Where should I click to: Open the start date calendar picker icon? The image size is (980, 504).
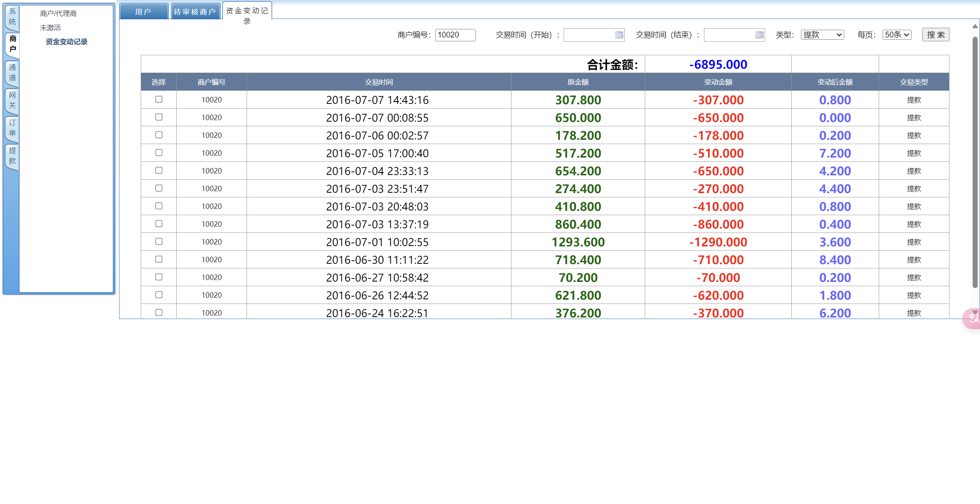tap(619, 35)
